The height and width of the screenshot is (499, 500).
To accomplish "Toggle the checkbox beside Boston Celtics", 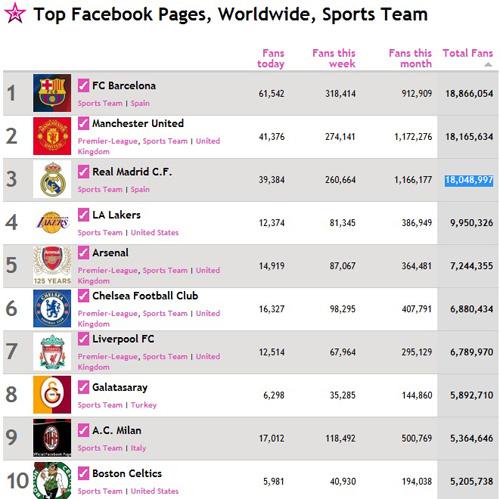I will pyautogui.click(x=84, y=473).
